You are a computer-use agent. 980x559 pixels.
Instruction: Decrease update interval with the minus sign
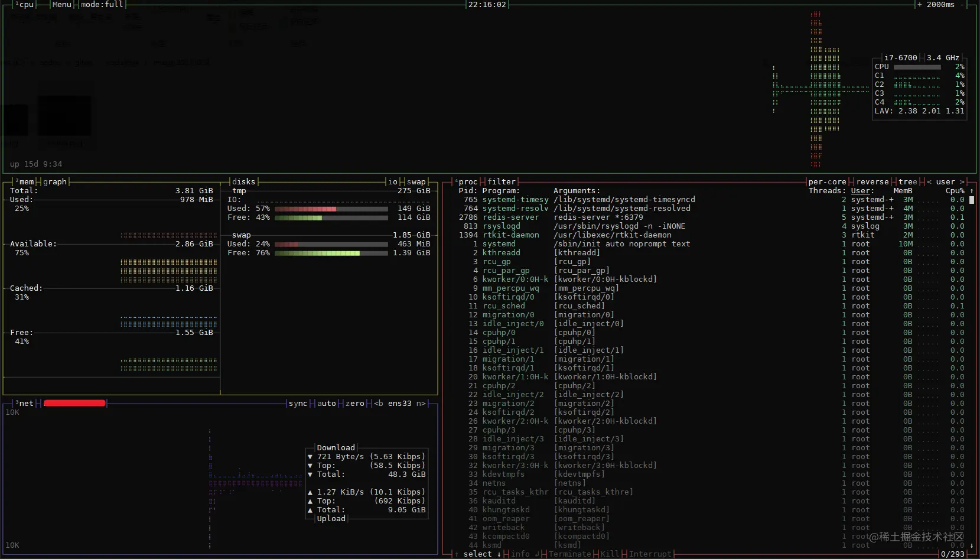(962, 4)
